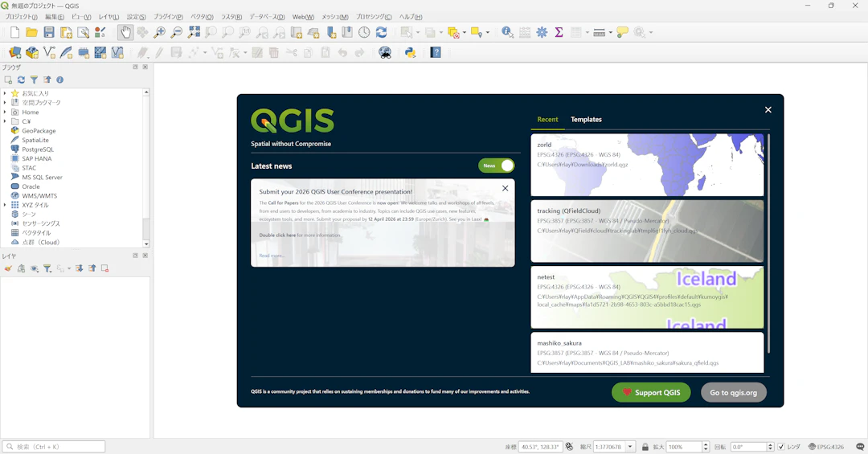Viewport: 868px width, 454px height.
Task: Select the Pan Map hand tool
Action: pyautogui.click(x=125, y=33)
